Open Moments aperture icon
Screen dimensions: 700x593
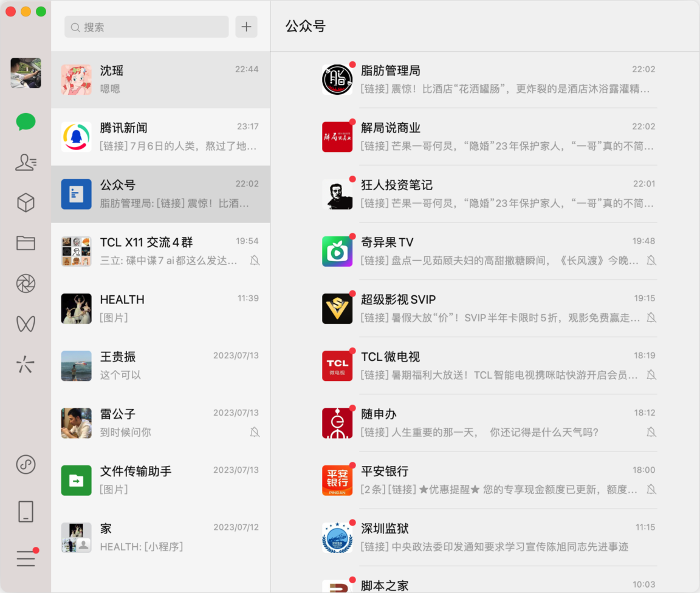pos(26,284)
